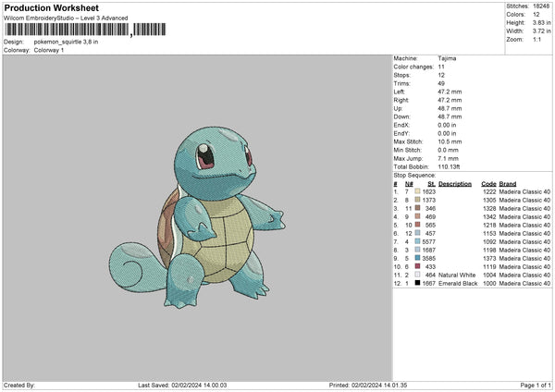Image resolution: width=555 pixels, height=392 pixels.
Task: Click the Stitches count value 18248
Action: (x=541, y=7)
